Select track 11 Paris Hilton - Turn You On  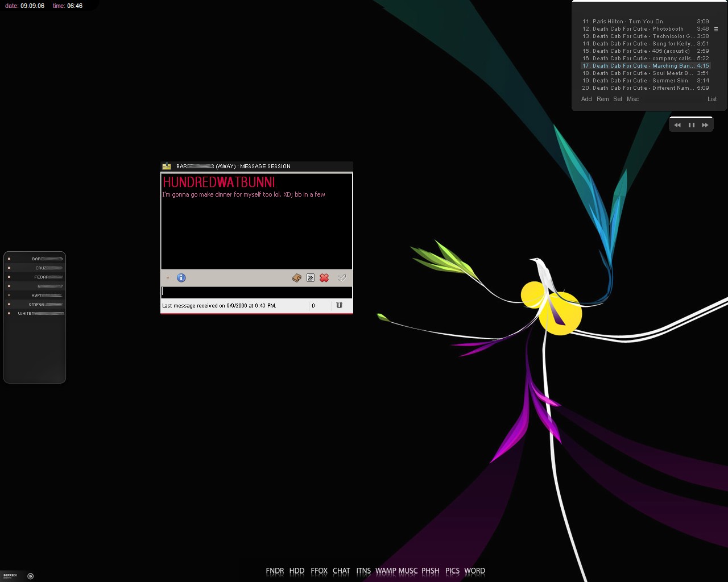coord(646,22)
